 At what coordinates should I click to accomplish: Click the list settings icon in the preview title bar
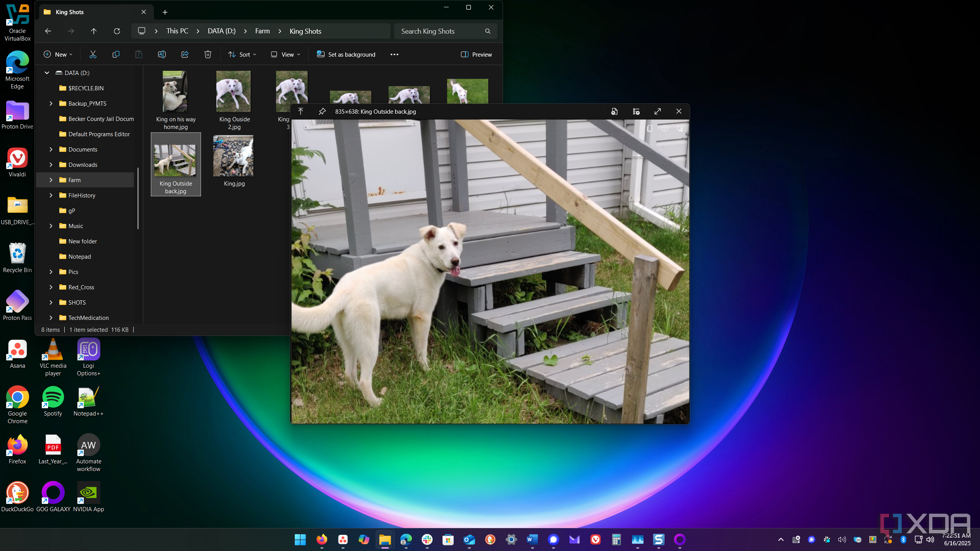pyautogui.click(x=636, y=111)
